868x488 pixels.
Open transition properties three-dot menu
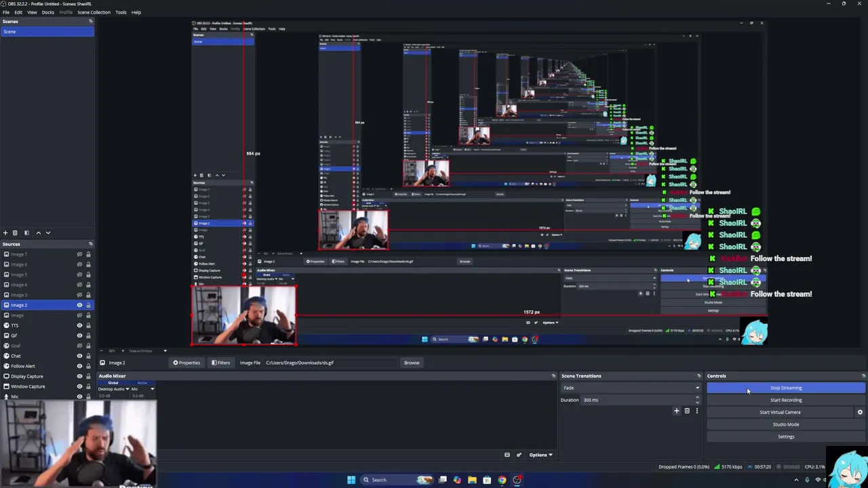[x=696, y=411]
